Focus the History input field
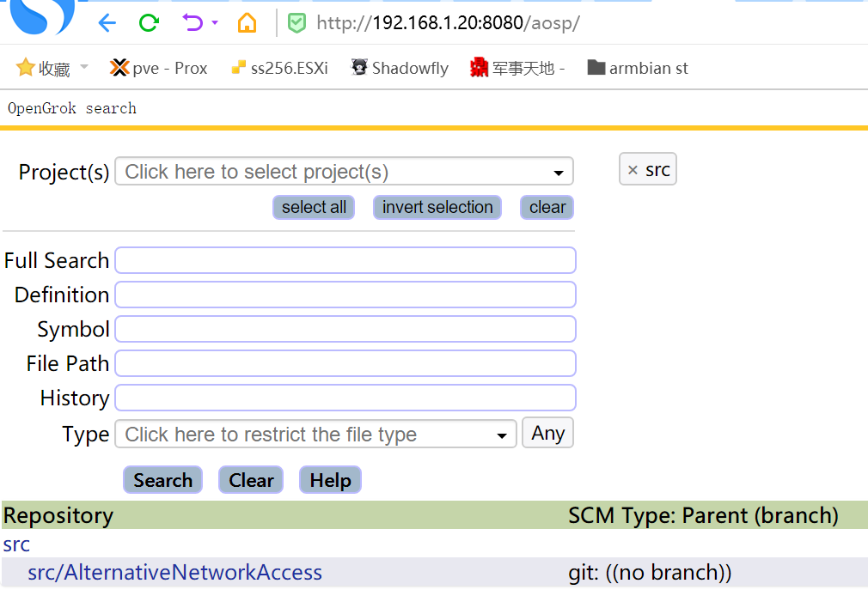This screenshot has width=868, height=608. 345,398
